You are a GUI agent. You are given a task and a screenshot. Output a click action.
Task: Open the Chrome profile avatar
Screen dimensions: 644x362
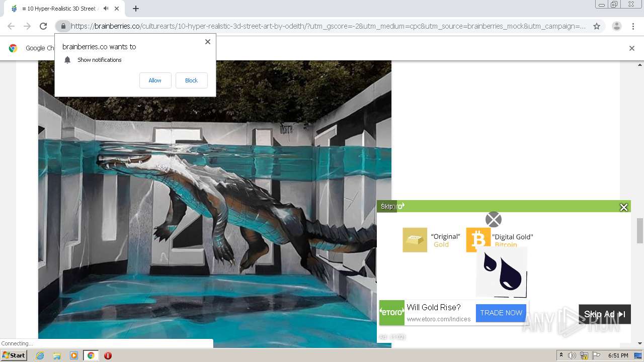[x=616, y=26]
